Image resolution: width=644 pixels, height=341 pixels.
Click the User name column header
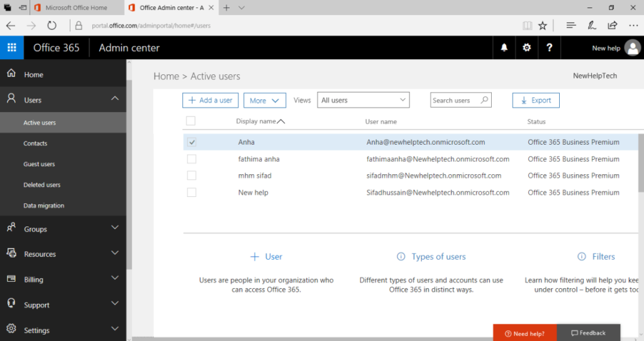380,121
